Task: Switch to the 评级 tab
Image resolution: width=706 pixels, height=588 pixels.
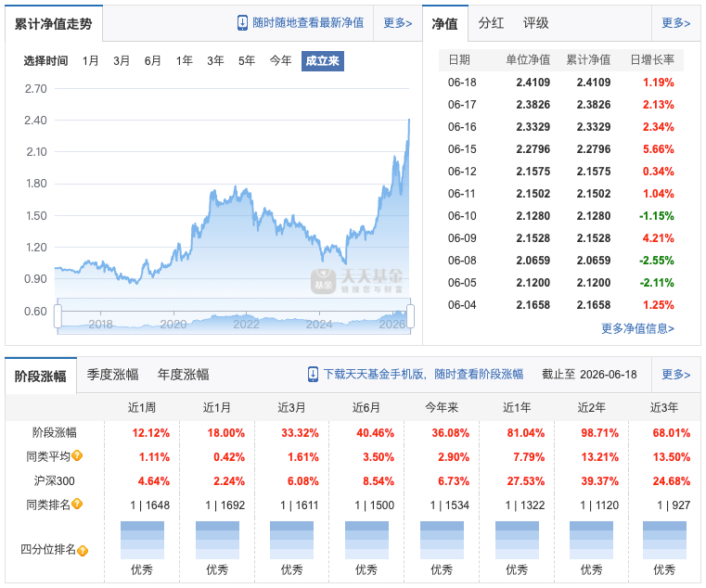Action: (x=536, y=23)
